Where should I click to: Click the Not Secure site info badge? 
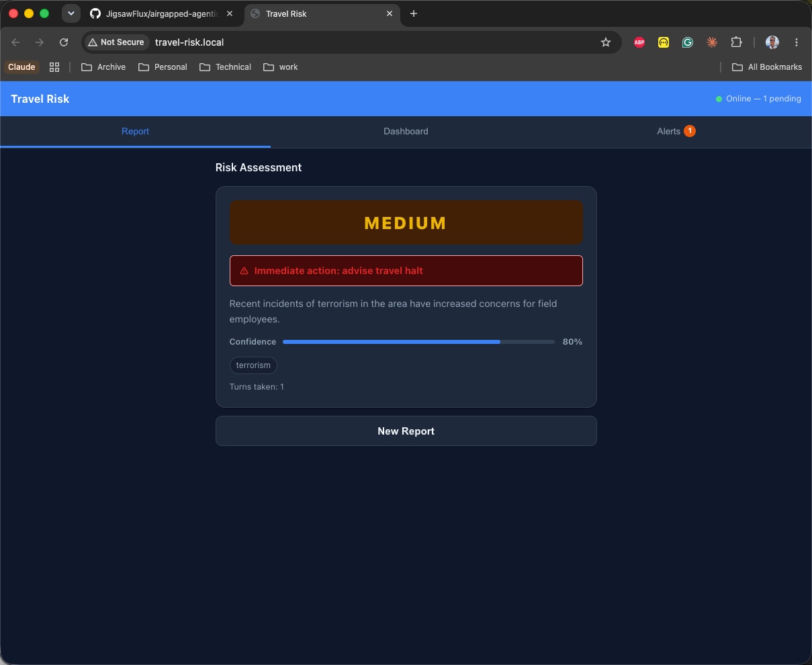pyautogui.click(x=116, y=42)
